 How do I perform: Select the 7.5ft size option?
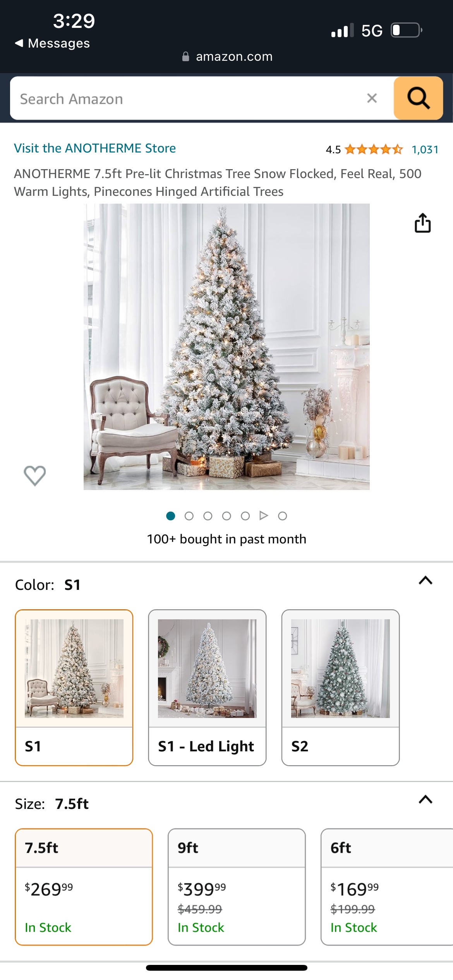[84, 887]
